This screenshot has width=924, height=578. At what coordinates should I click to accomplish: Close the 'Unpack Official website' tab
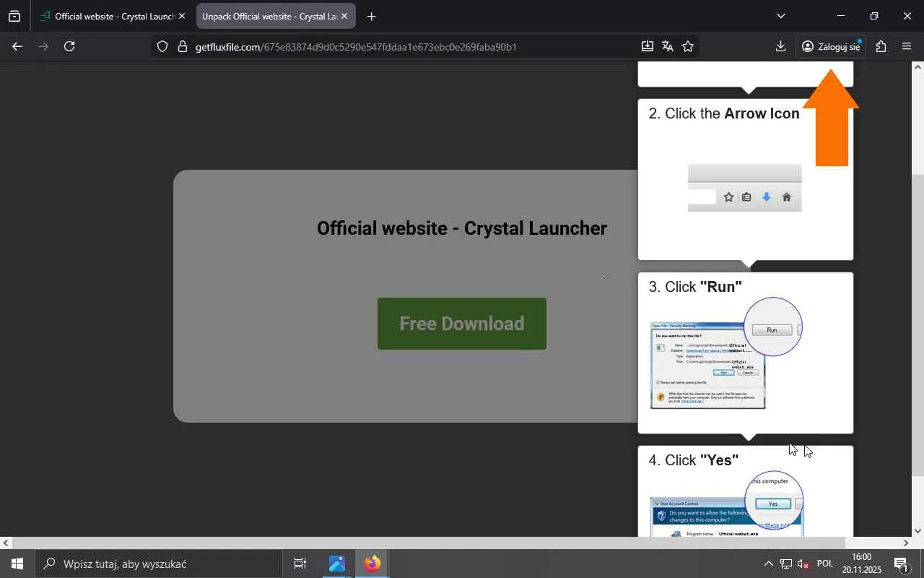[344, 16]
